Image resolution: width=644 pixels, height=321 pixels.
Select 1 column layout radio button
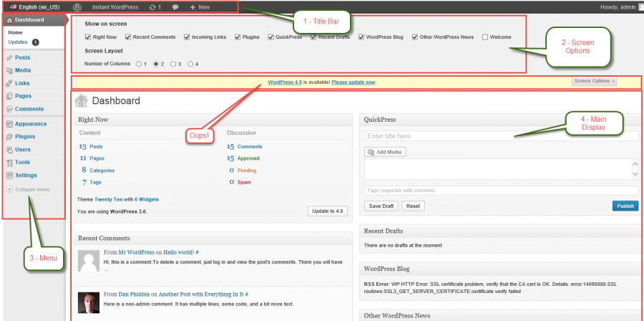[x=139, y=64]
